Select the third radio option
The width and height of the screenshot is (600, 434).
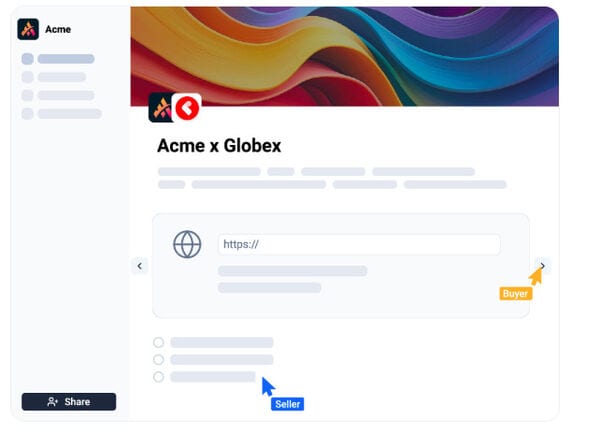click(x=158, y=377)
